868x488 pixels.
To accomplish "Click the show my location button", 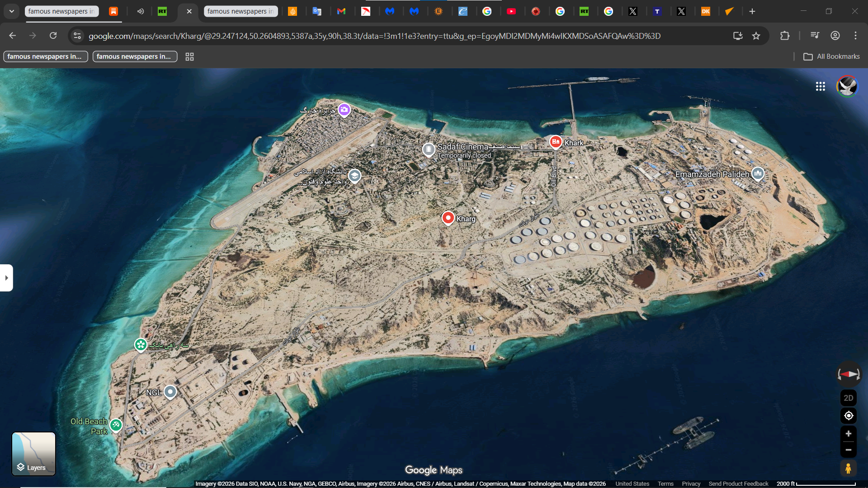I will 849,416.
